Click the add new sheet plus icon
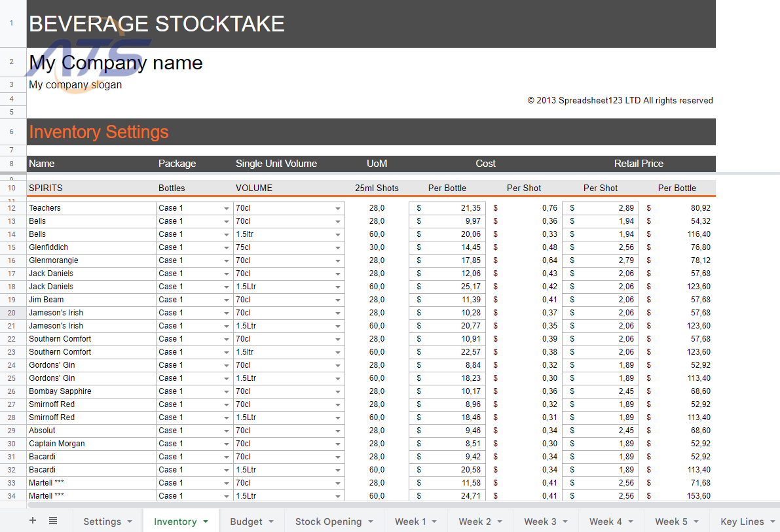The image size is (780, 532). [x=33, y=521]
